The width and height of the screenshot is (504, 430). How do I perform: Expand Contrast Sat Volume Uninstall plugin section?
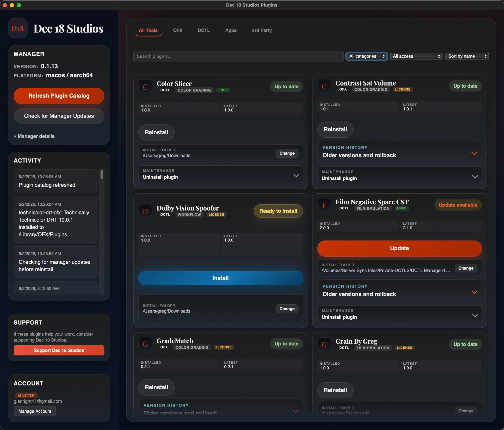(399, 176)
